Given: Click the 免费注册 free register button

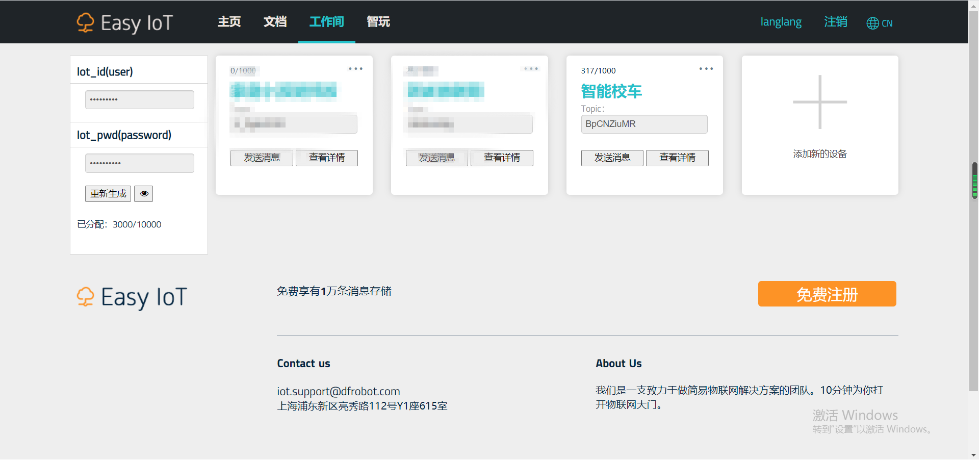Looking at the screenshot, I should click(827, 294).
